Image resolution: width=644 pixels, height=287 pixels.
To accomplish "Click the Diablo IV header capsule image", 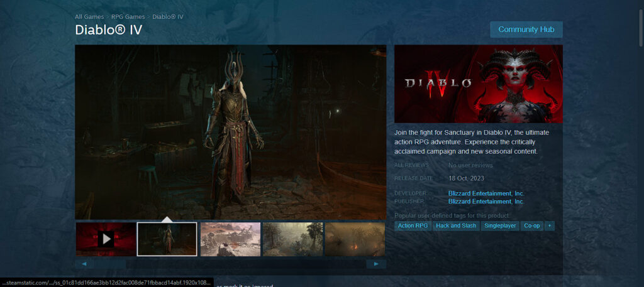I will [x=479, y=84].
